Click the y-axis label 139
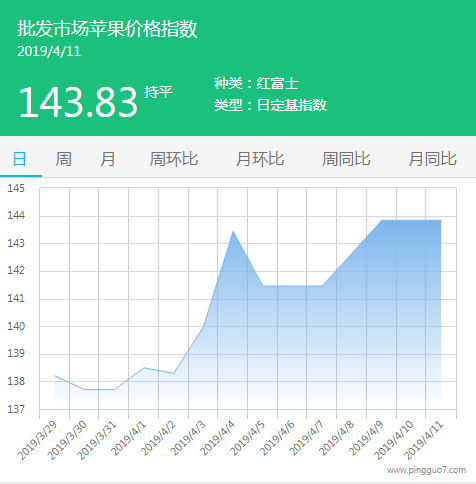This screenshot has width=476, height=484. (x=16, y=354)
